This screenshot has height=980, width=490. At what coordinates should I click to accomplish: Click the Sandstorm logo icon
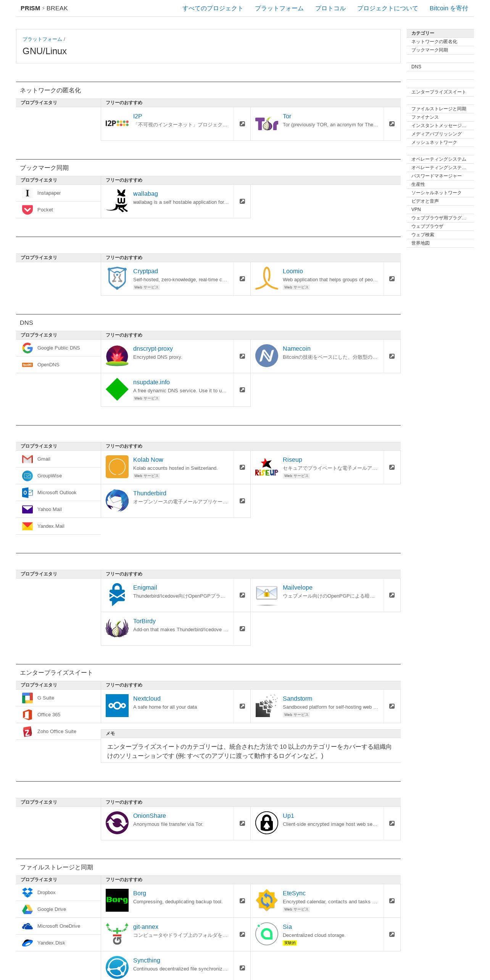click(x=267, y=706)
